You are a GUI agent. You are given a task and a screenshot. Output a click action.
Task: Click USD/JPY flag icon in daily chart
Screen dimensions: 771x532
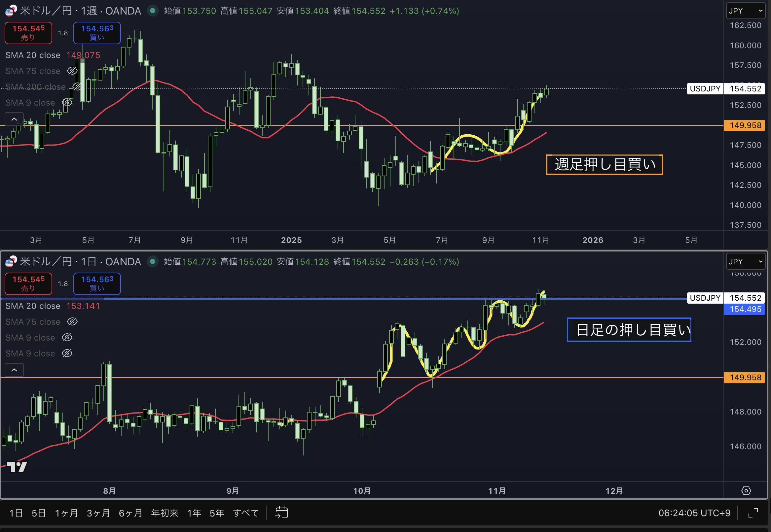tap(11, 262)
